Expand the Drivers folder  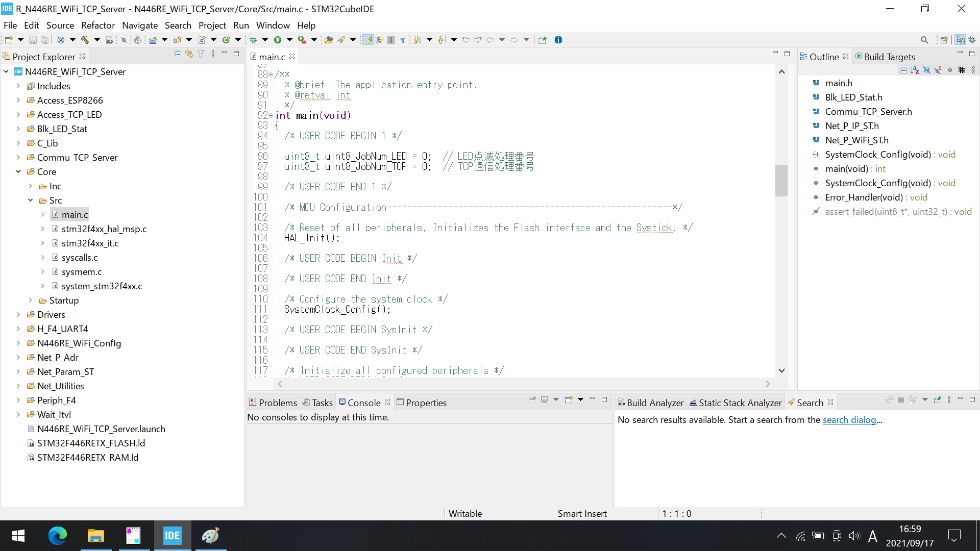pos(18,315)
